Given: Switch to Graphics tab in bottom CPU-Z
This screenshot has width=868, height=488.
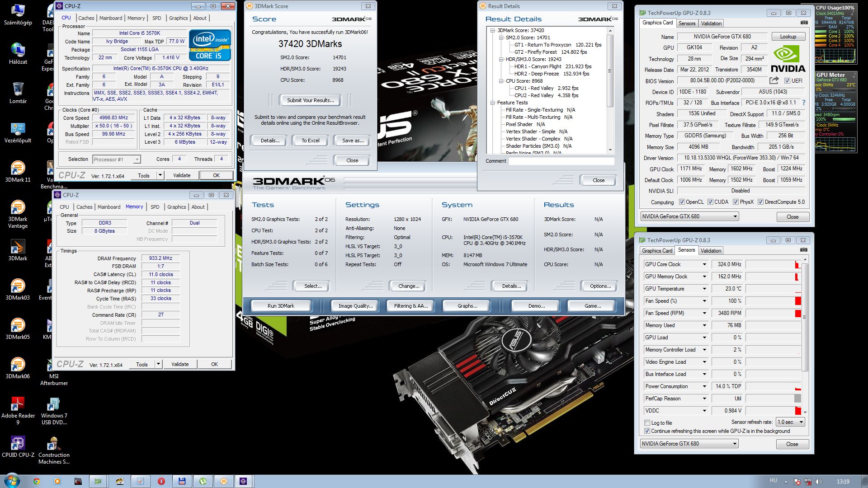Looking at the screenshot, I should (x=176, y=207).
